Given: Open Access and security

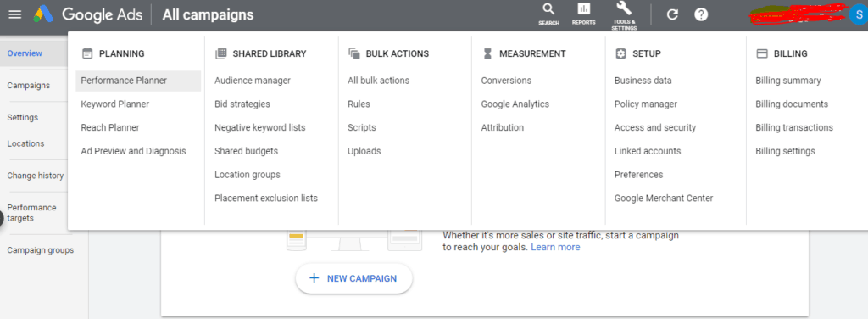Looking at the screenshot, I should [x=655, y=127].
